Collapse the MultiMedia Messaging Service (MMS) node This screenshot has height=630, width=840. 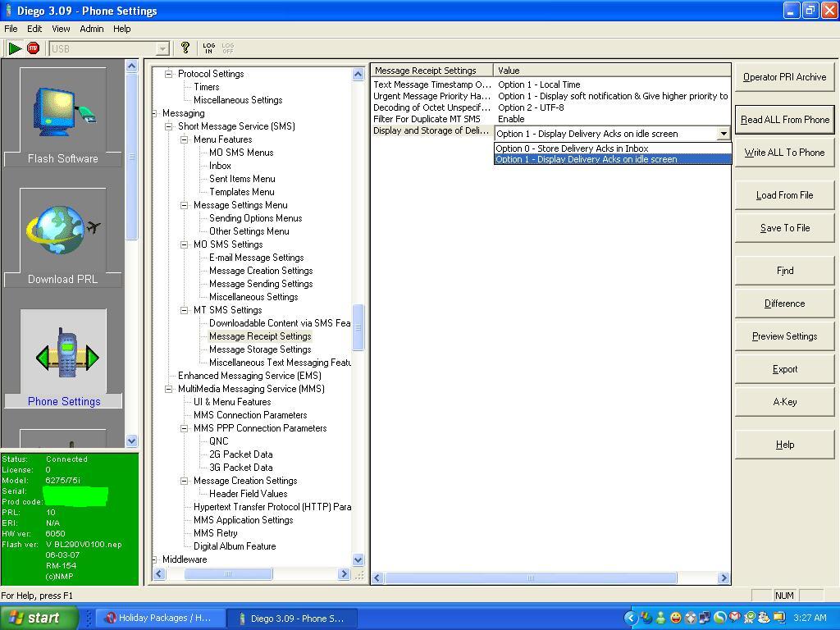169,389
